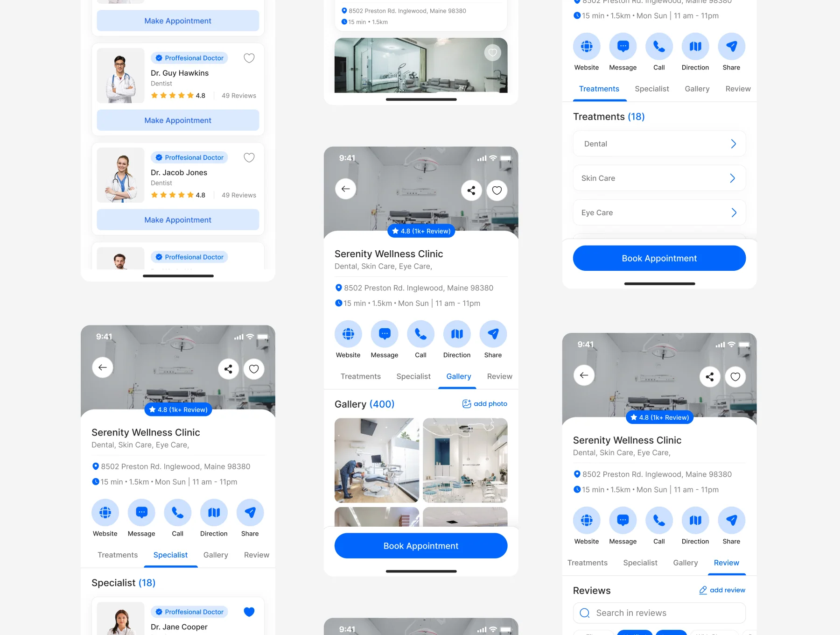Image resolution: width=840 pixels, height=635 pixels.
Task: Open Website globe icon on Gallery-tab screen
Action: pyautogui.click(x=348, y=334)
